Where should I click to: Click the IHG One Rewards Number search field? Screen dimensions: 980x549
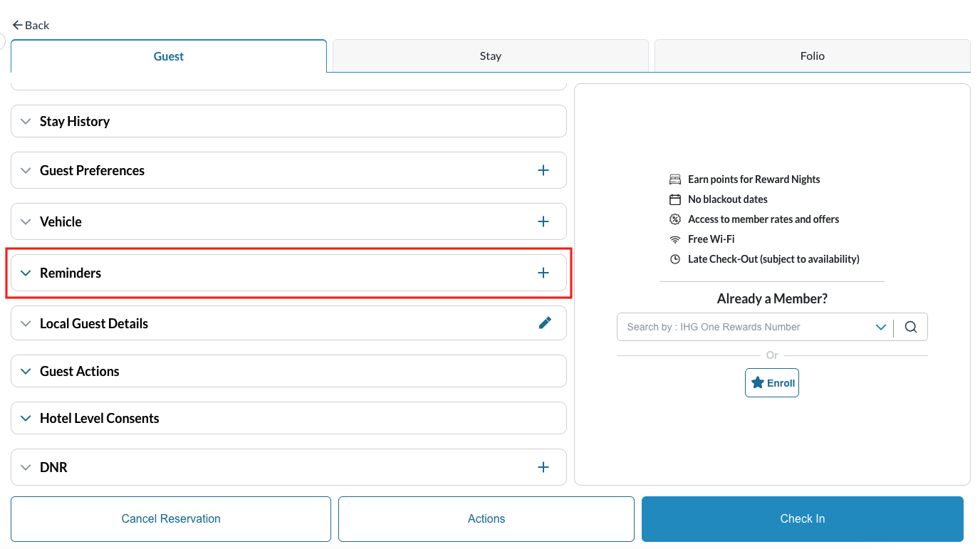pyautogui.click(x=741, y=326)
